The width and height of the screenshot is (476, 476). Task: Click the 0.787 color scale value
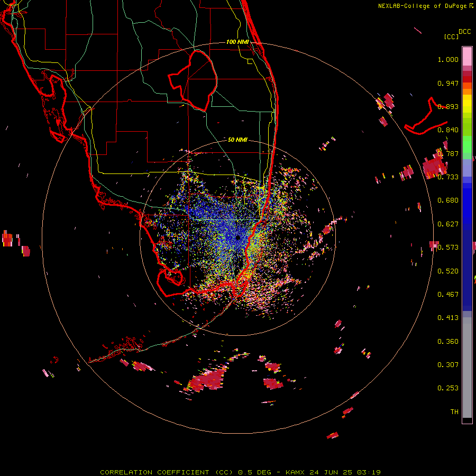pos(448,153)
